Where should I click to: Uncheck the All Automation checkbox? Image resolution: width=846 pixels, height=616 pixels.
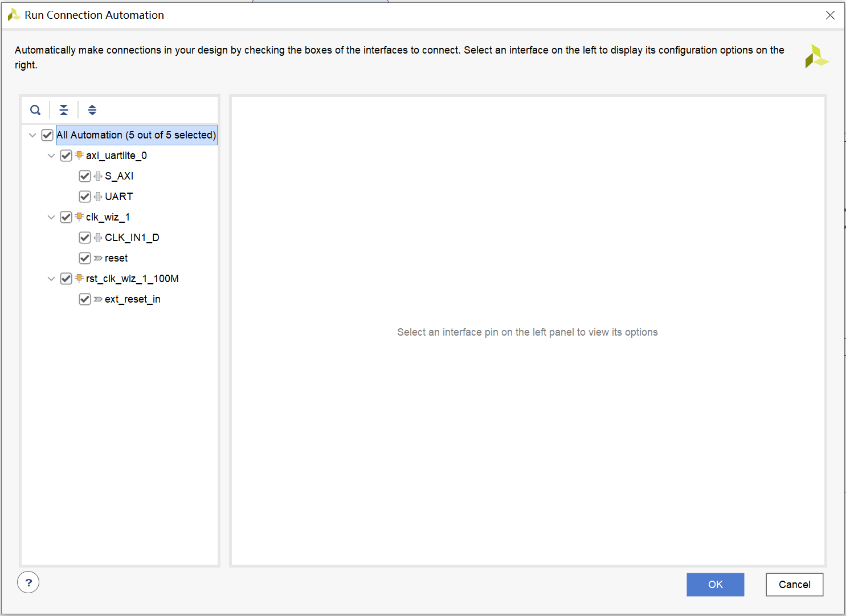pos(47,135)
